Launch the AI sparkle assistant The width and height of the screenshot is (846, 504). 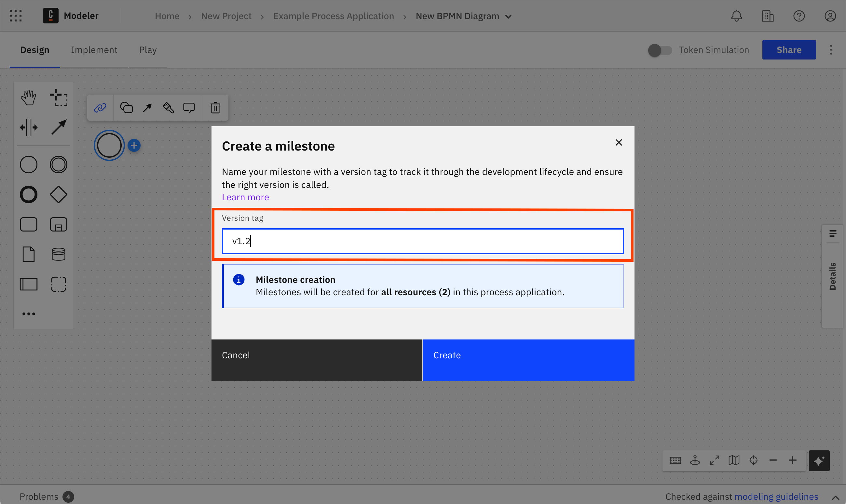click(x=819, y=460)
